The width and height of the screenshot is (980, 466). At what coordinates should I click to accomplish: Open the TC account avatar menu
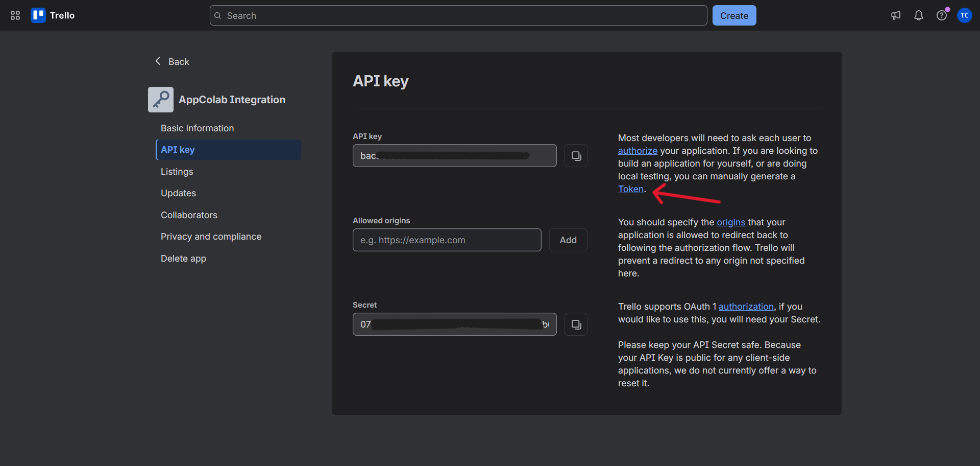(965, 15)
